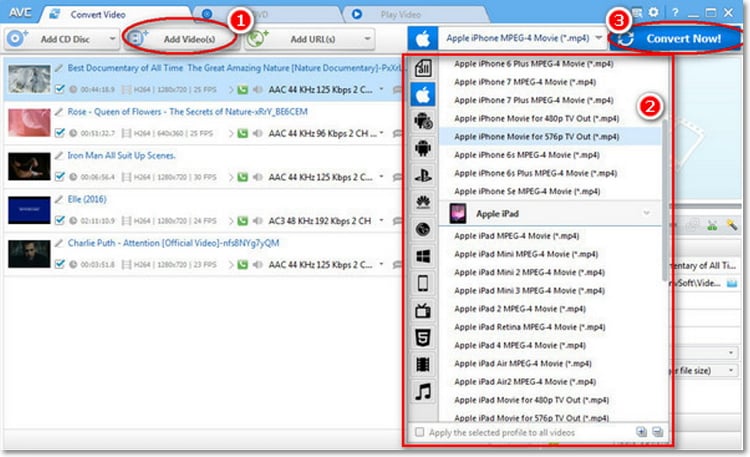Click the output folder browse icon
The height and width of the screenshot is (457, 750).
point(732,283)
